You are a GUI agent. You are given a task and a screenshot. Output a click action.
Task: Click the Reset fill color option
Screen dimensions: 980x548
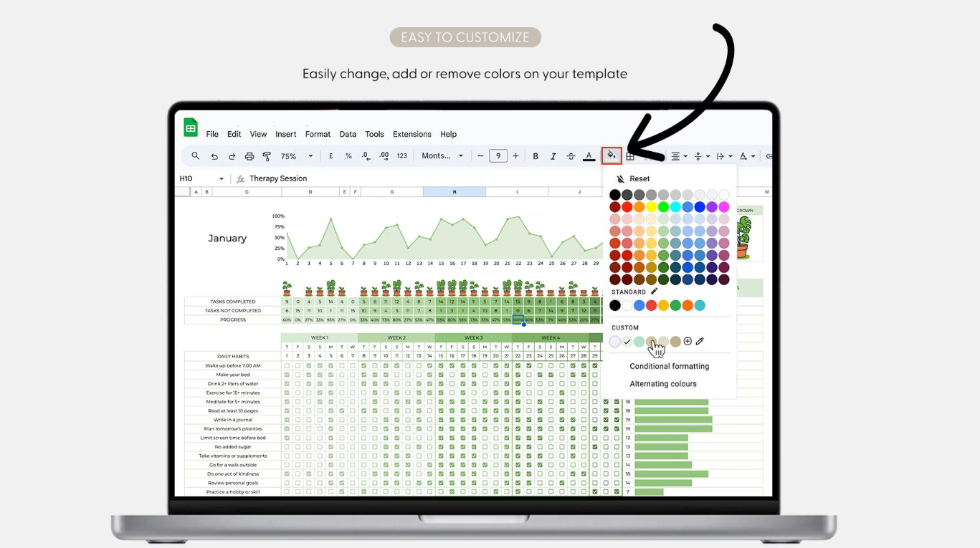pos(639,179)
